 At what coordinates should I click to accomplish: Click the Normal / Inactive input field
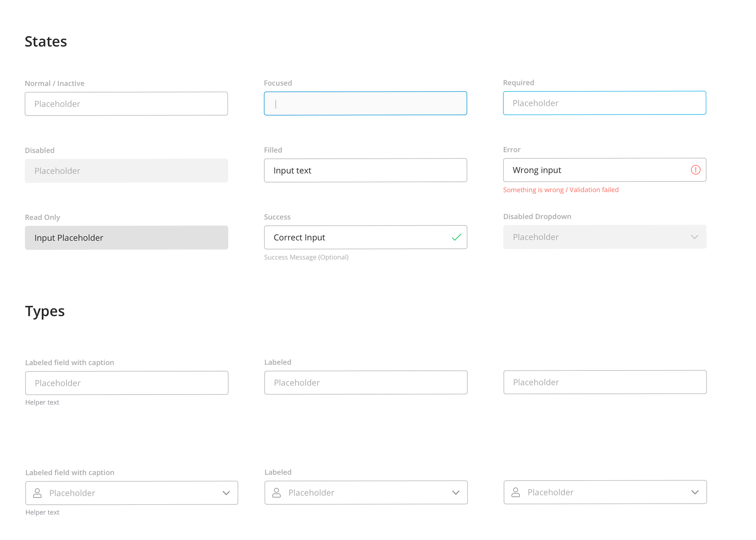126,104
